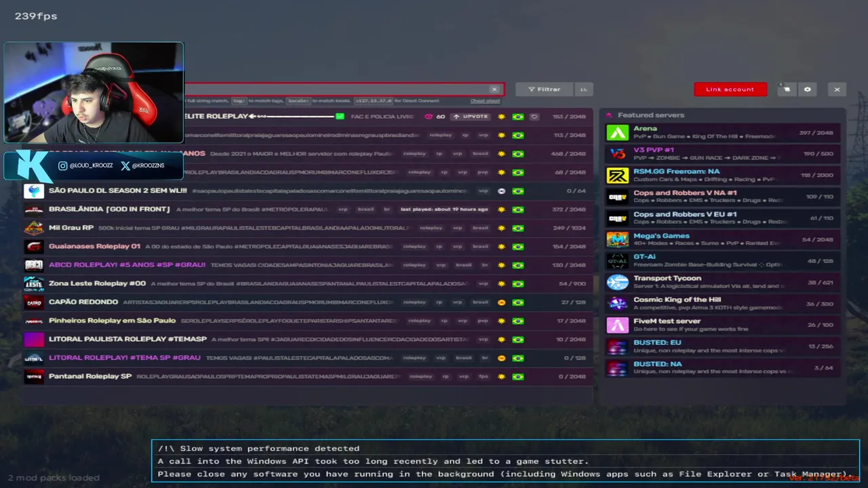Click the status icon on SÃO PAULO DL row
Image resolution: width=868 pixels, height=488 pixels.
tap(502, 191)
